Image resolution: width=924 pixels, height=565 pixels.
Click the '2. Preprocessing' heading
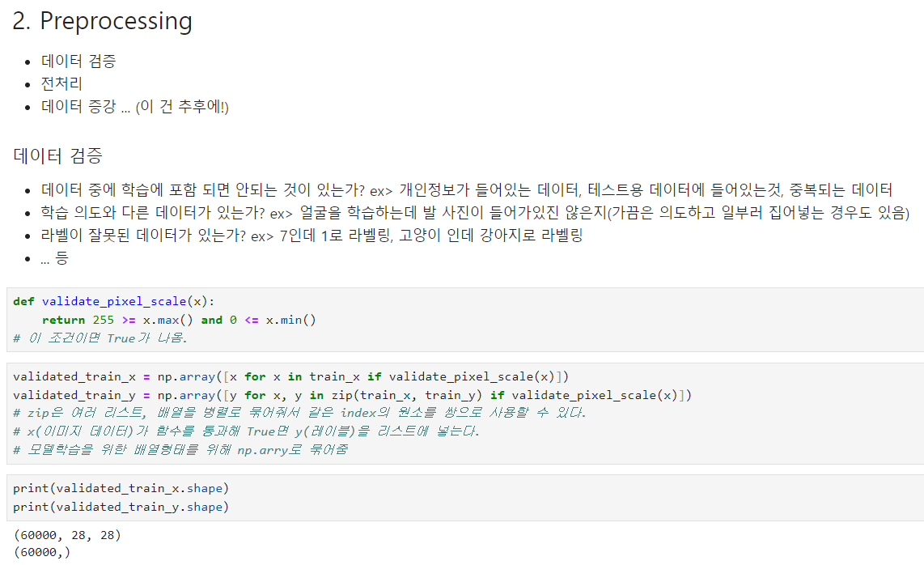point(103,21)
